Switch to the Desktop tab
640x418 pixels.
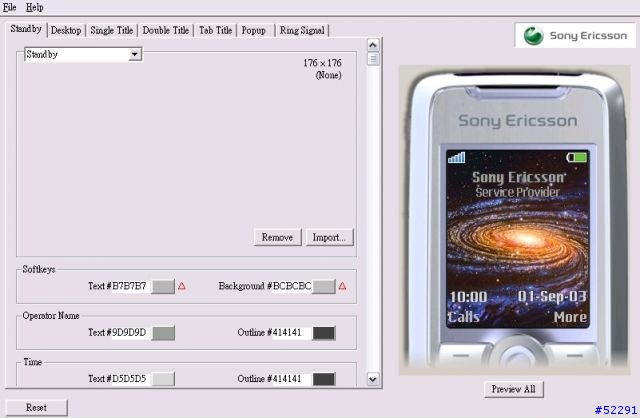click(66, 30)
